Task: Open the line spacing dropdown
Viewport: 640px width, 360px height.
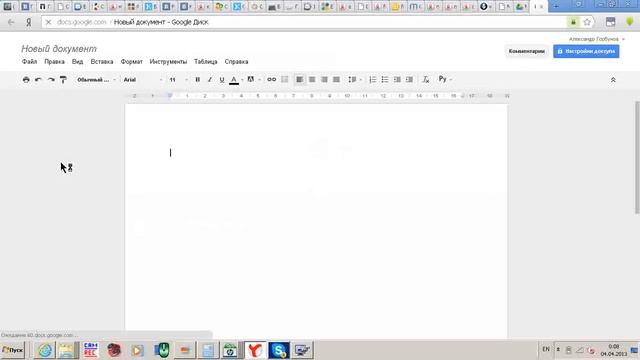Action: [x=354, y=80]
